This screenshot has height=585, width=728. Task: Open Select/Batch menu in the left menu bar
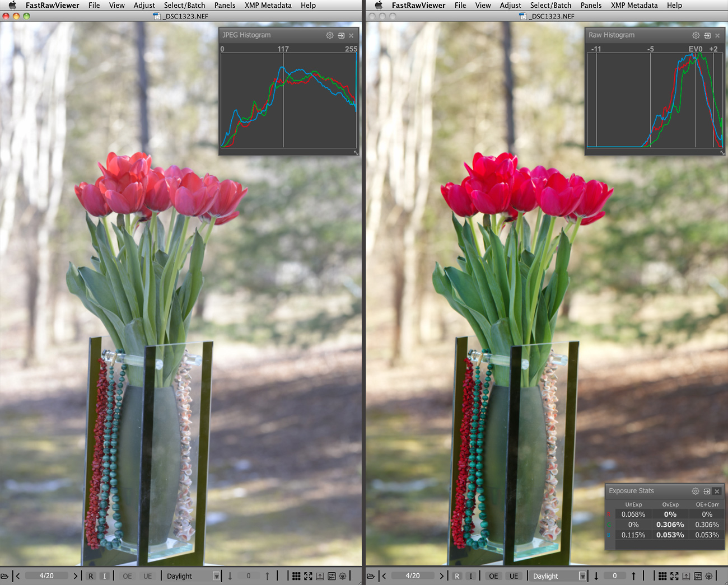[x=184, y=5]
